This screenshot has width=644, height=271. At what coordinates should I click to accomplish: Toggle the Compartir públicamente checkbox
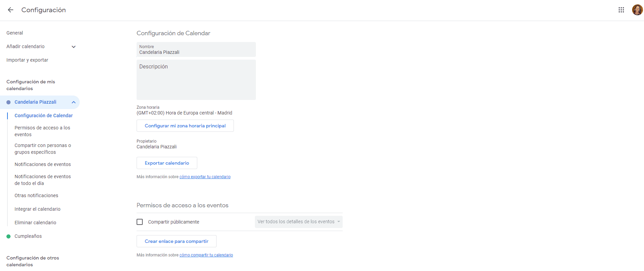point(140,222)
